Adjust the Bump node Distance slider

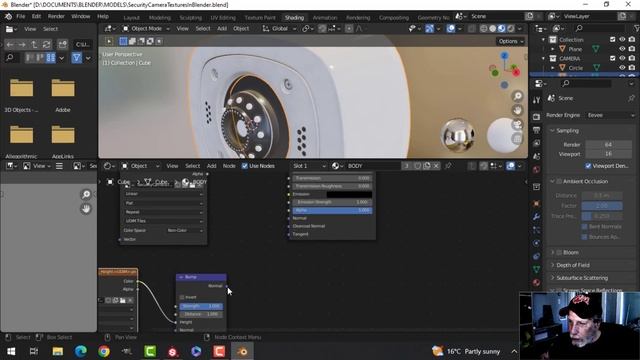tap(201, 314)
